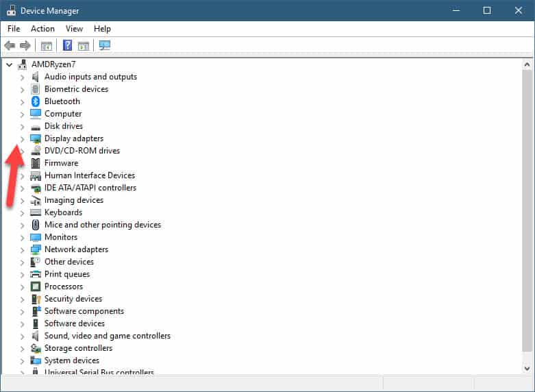Select Mice and other pointing devices label
Viewport: 535px width, 392px height.
coord(103,225)
